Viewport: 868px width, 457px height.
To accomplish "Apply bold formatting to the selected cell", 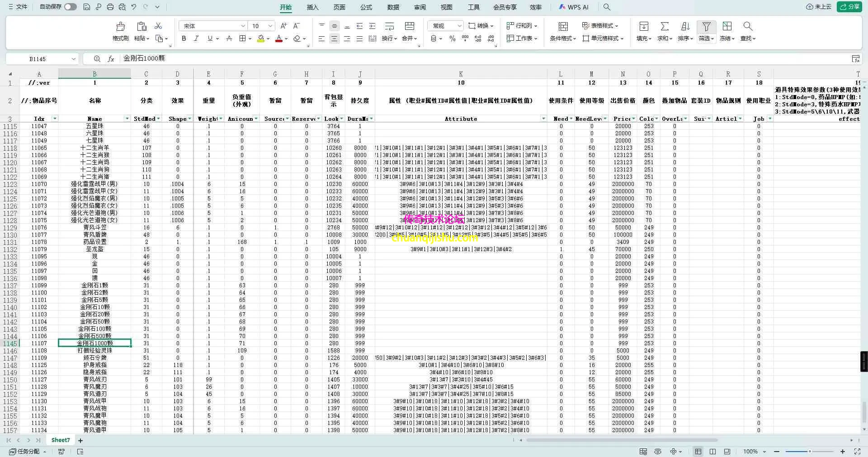I will pyautogui.click(x=183, y=38).
